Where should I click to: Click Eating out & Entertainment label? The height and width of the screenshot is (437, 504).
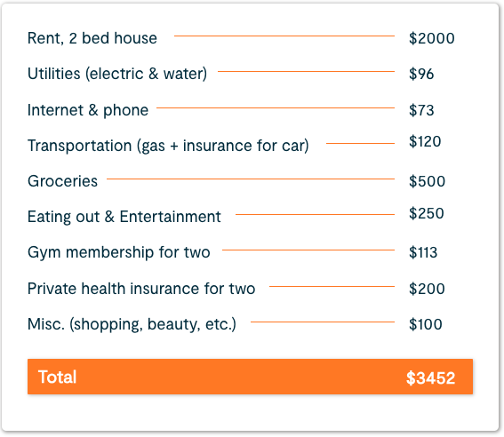tap(124, 217)
